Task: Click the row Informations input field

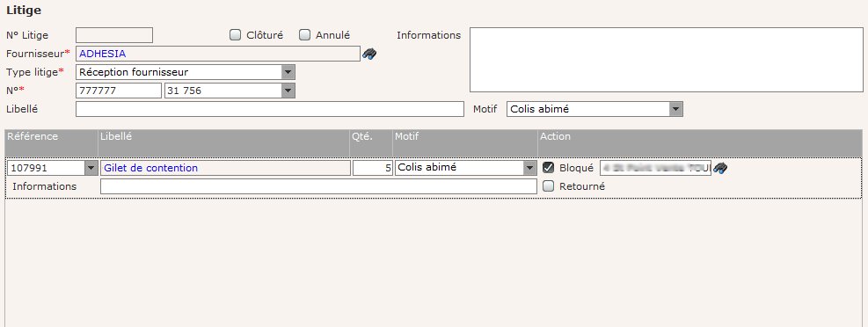Action: point(318,186)
